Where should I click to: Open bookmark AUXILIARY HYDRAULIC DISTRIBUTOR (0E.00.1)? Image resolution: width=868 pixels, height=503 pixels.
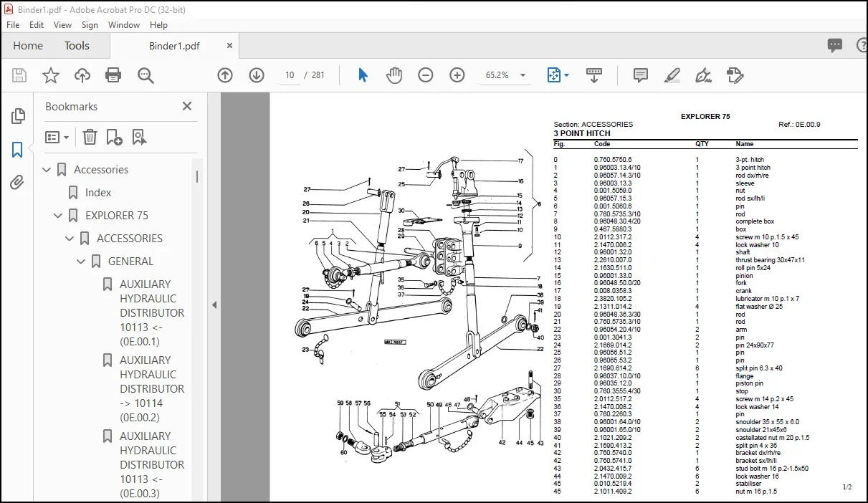[152, 313]
